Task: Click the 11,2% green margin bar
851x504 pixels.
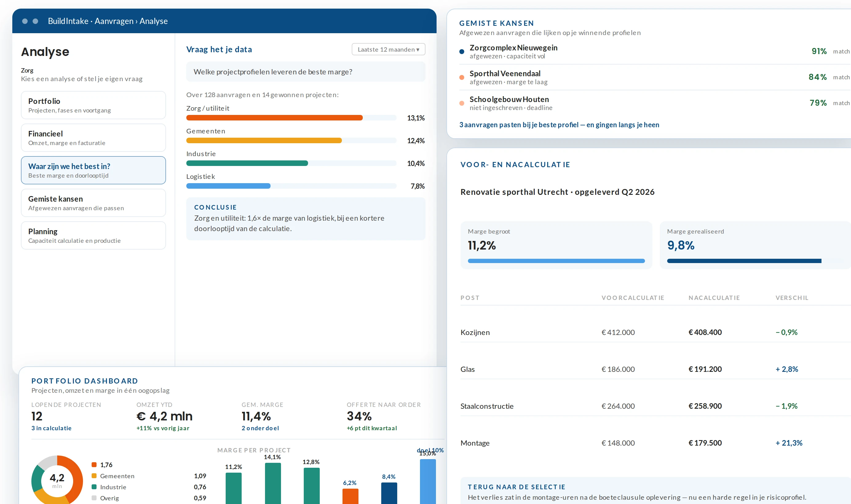Action: click(234, 488)
